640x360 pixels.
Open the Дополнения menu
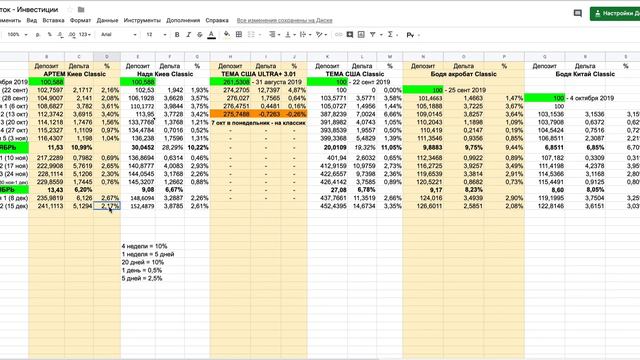[x=183, y=20]
